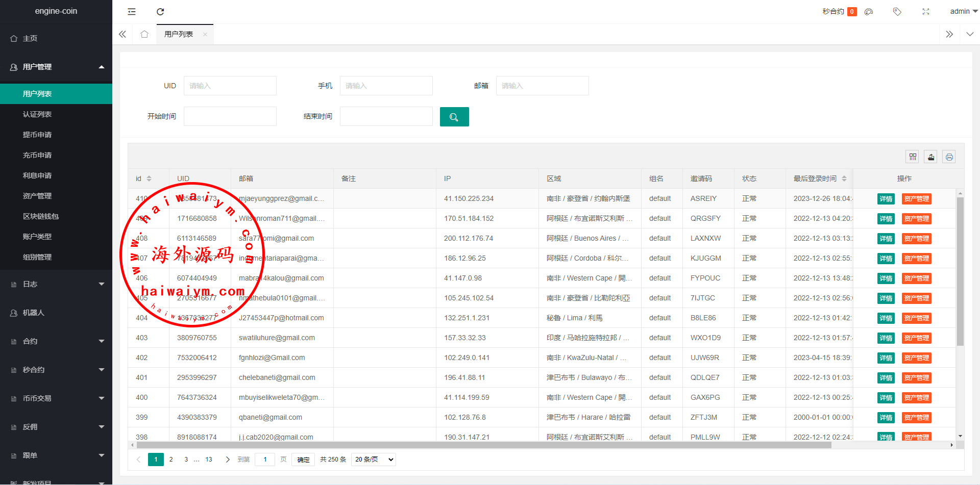Click the sidebar collapse menu icon
Image resolution: width=980 pixels, height=485 pixels.
coord(132,12)
